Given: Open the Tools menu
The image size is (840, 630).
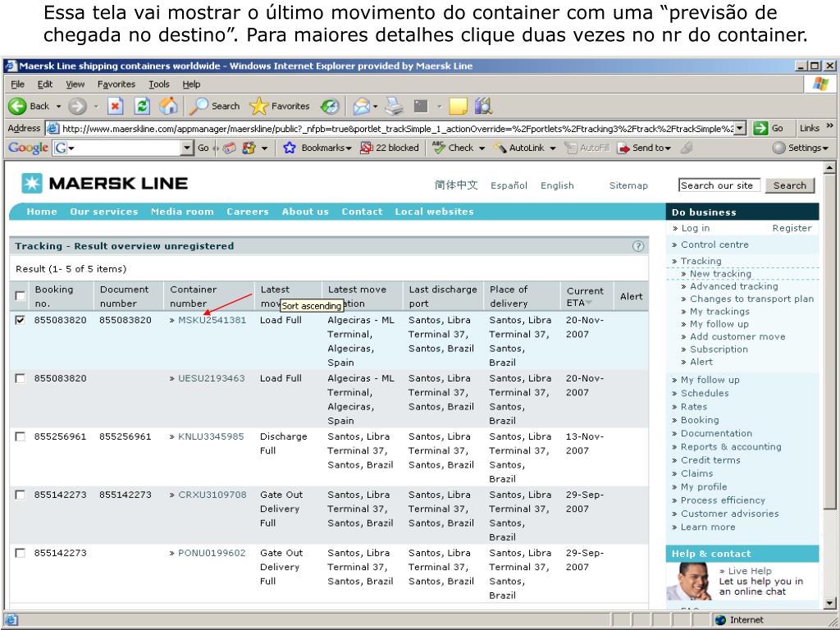Looking at the screenshot, I should click(158, 84).
